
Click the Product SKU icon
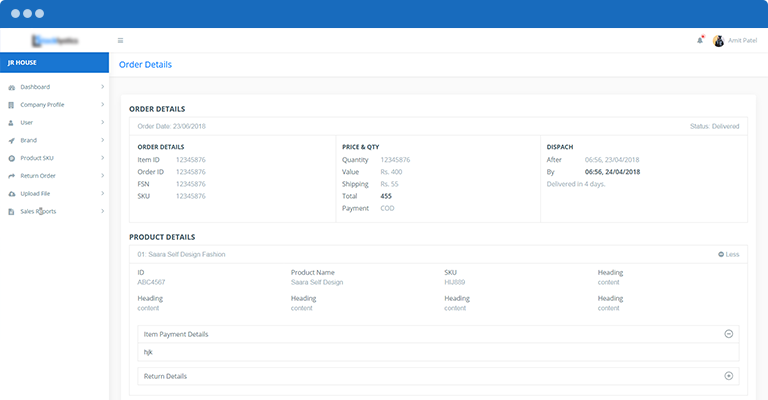11,158
